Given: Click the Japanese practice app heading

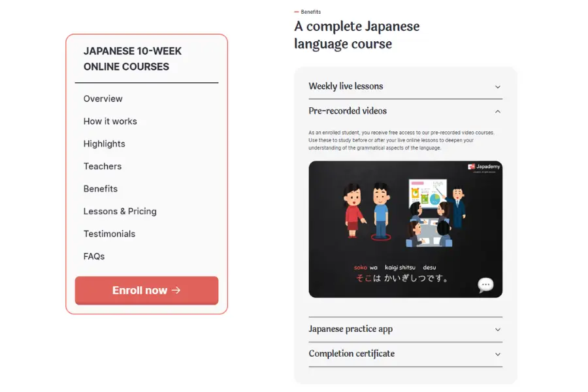Looking at the screenshot, I should click(351, 329).
